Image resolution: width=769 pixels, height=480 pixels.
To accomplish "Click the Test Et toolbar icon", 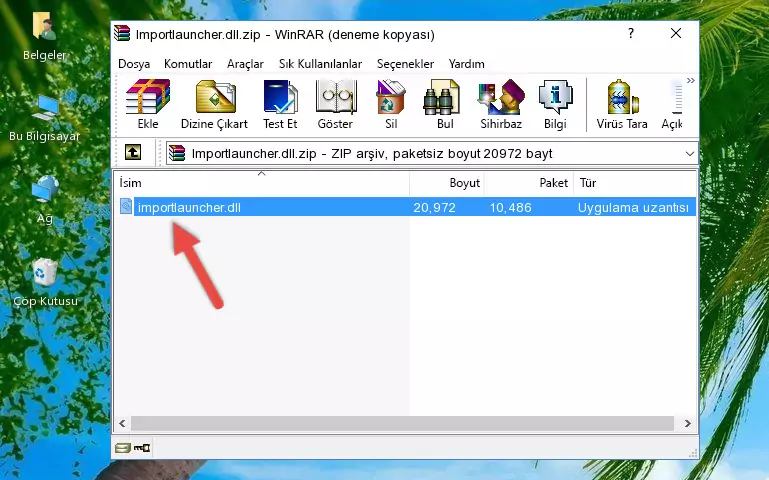I will click(x=280, y=97).
